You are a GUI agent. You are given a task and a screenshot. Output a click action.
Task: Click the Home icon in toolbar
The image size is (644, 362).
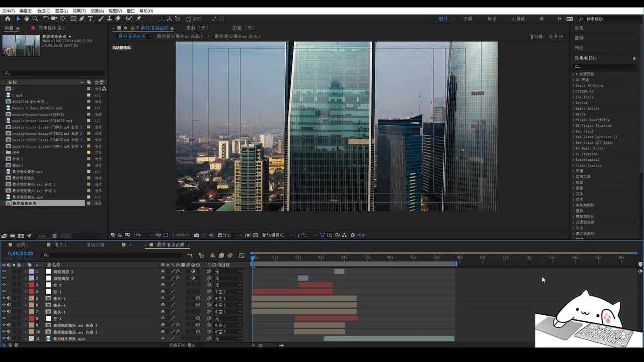pyautogui.click(x=8, y=19)
